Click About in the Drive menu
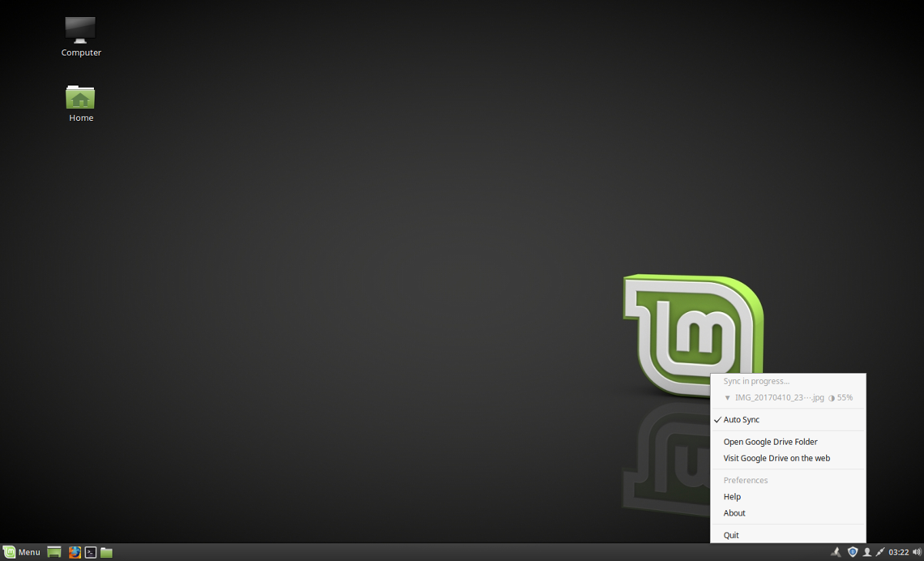Image resolution: width=924 pixels, height=561 pixels. 788,512
